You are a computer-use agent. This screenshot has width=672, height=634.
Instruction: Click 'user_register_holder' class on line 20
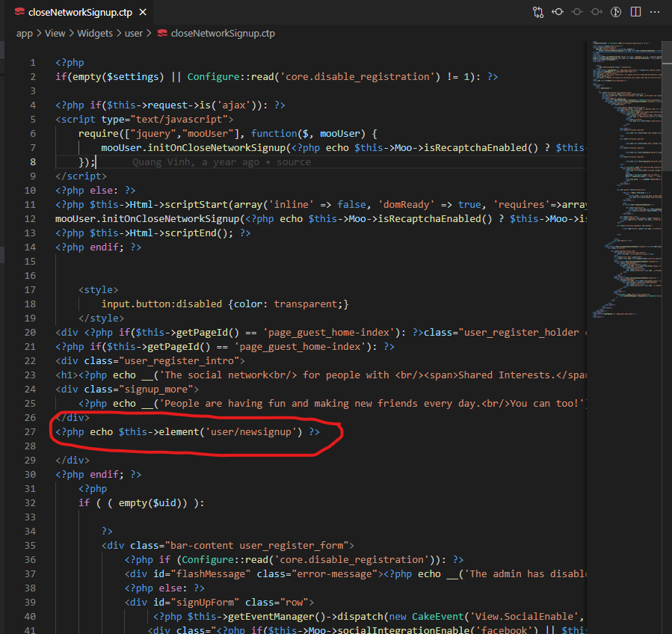point(521,332)
